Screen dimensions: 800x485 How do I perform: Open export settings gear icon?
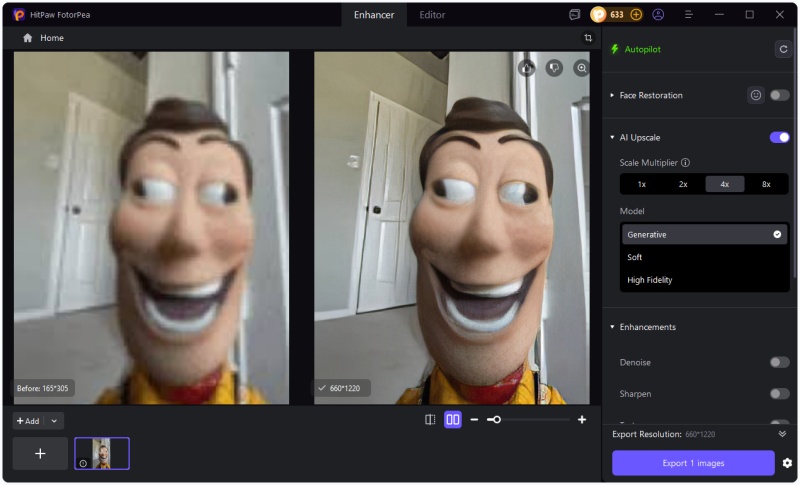[x=787, y=463]
